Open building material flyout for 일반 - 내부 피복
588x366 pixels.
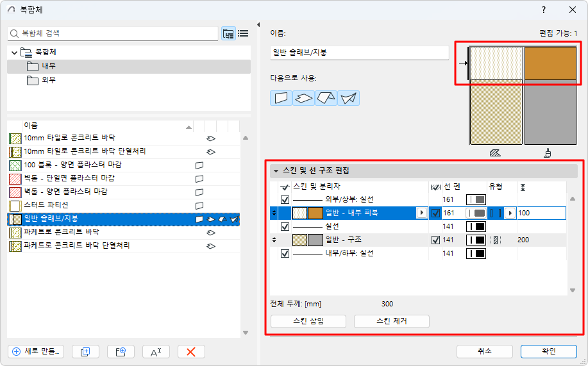[421, 213]
